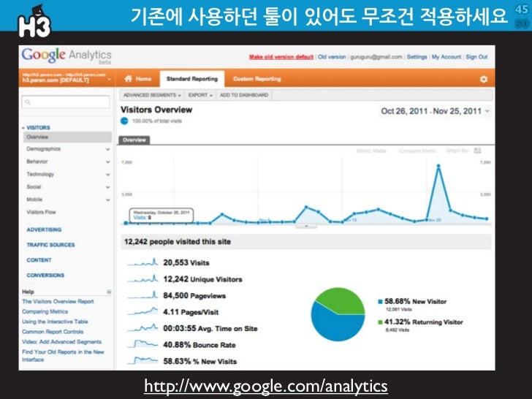Open the CONTENT section
532x399 pixels.
coord(39,260)
